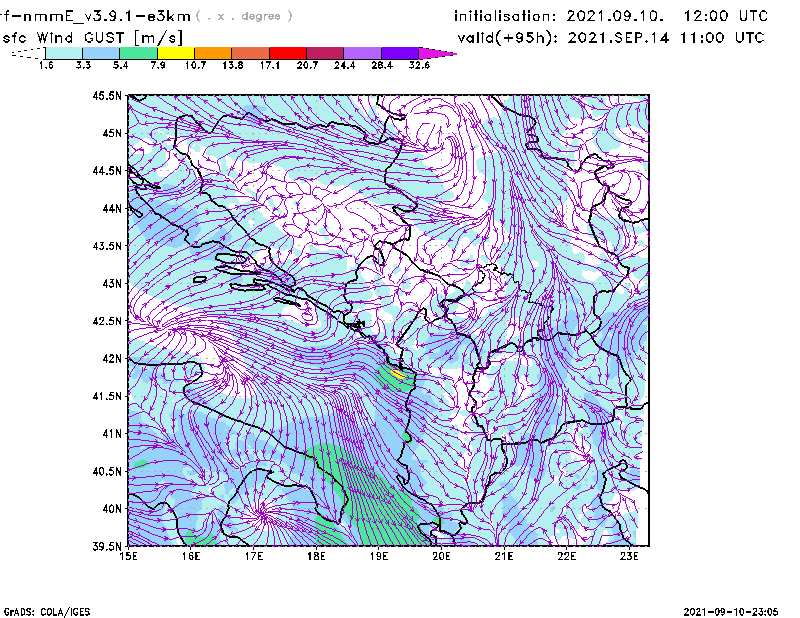Click the longitude label 21E
The image size is (800, 618).
pyautogui.click(x=504, y=556)
